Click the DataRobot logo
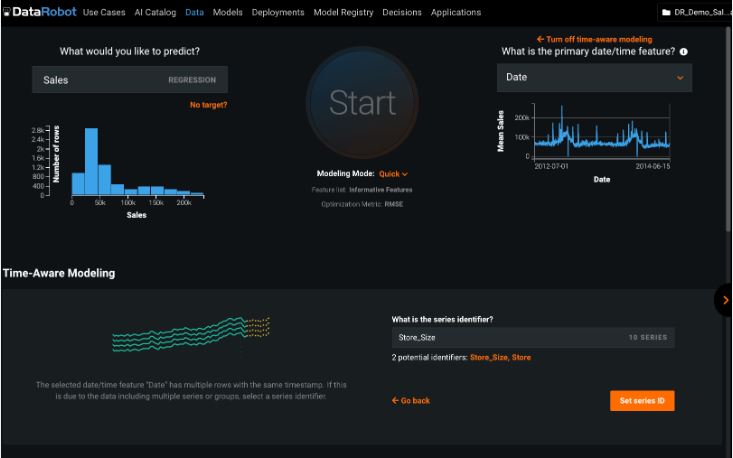733x458 pixels. tap(40, 12)
